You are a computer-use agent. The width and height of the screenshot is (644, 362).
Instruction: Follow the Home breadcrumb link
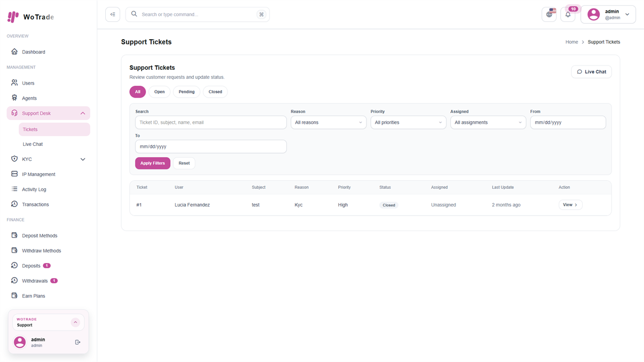[572, 42]
